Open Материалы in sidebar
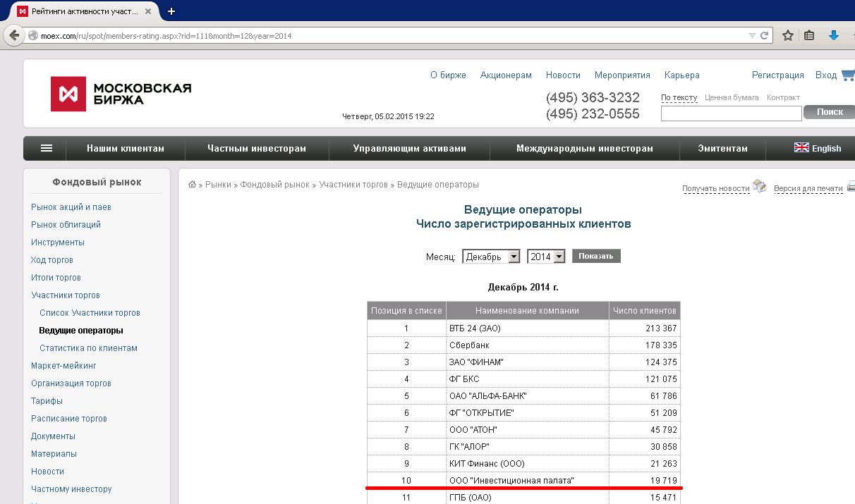 pos(54,453)
